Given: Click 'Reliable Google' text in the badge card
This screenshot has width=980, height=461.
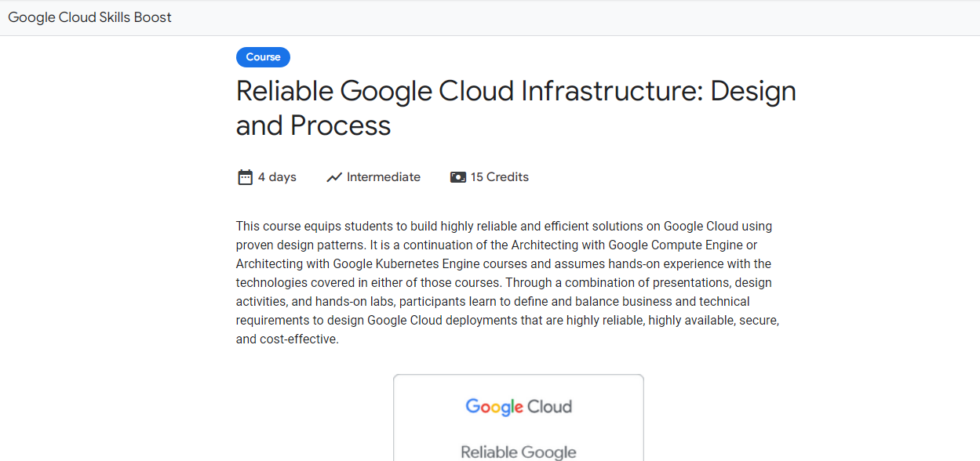Looking at the screenshot, I should pyautogui.click(x=519, y=452).
